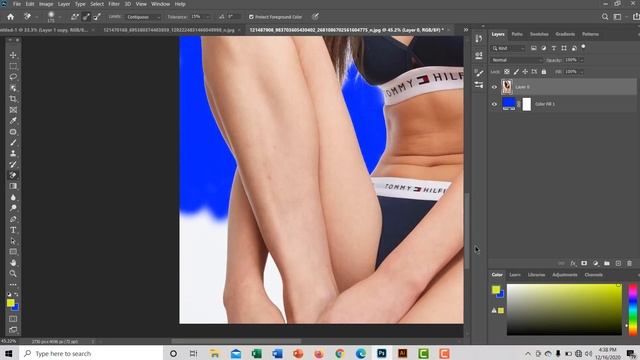Open the Normal blend mode dropdown
This screenshot has height=360, width=640.
(517, 60)
